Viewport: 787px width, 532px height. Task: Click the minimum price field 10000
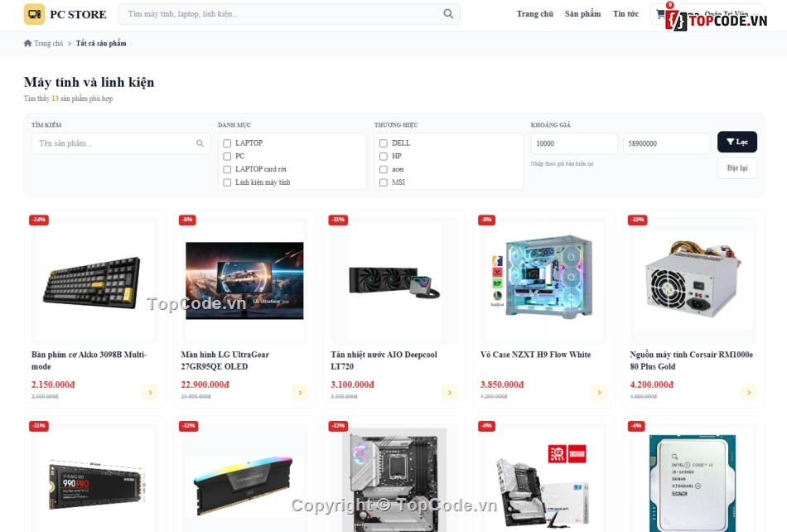pyautogui.click(x=574, y=143)
